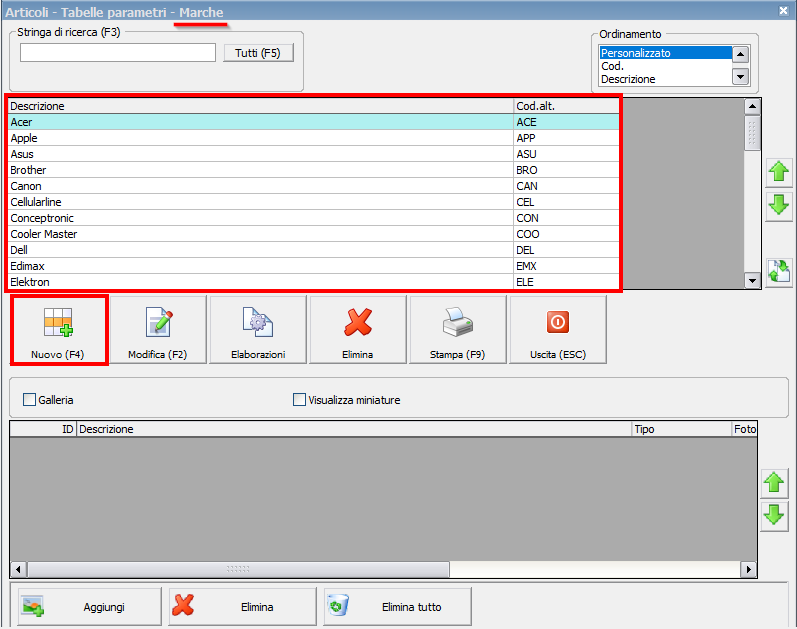The image size is (797, 629).
Task: Click the lower Elimina image button
Action: click(x=242, y=607)
